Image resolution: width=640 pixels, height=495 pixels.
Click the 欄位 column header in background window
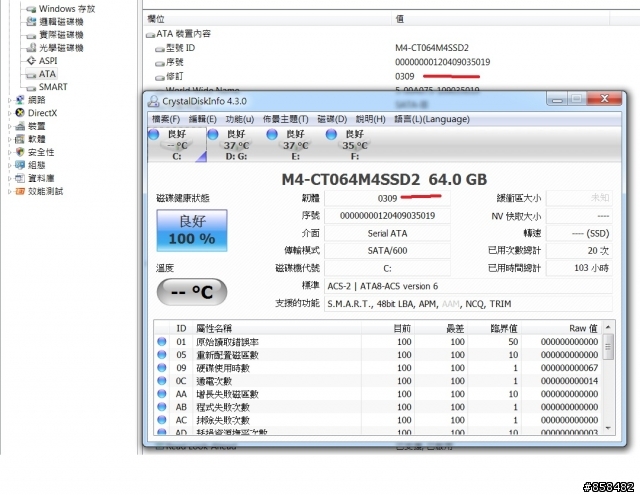[x=268, y=19]
